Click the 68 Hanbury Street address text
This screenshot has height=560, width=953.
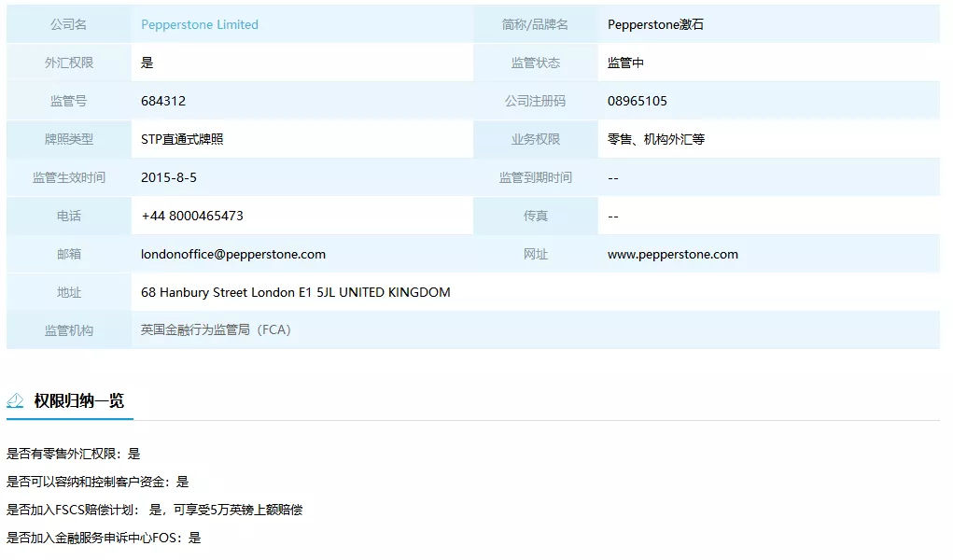pyautogui.click(x=295, y=292)
